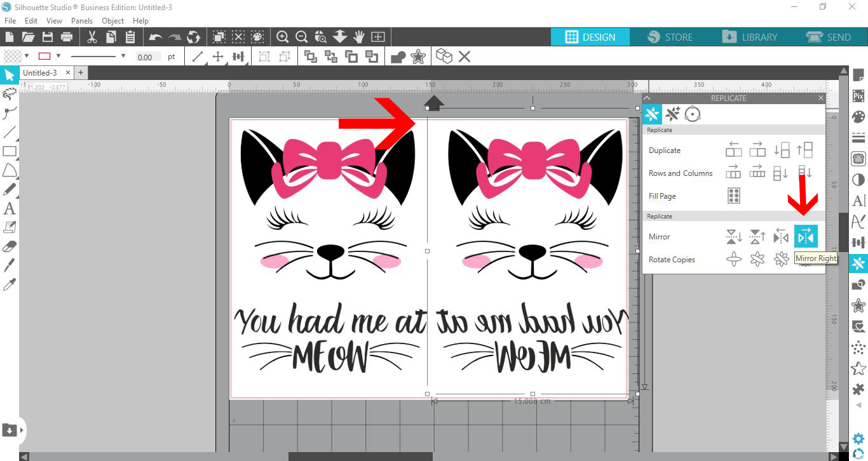This screenshot has width=868, height=461.
Task: Click the Paste clipboard icon
Action: [x=130, y=37]
